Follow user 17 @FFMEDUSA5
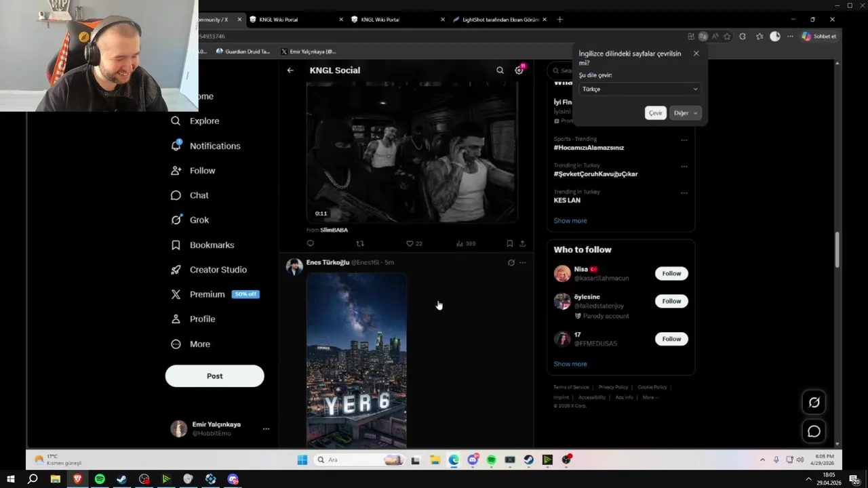The image size is (868, 488). tap(671, 339)
